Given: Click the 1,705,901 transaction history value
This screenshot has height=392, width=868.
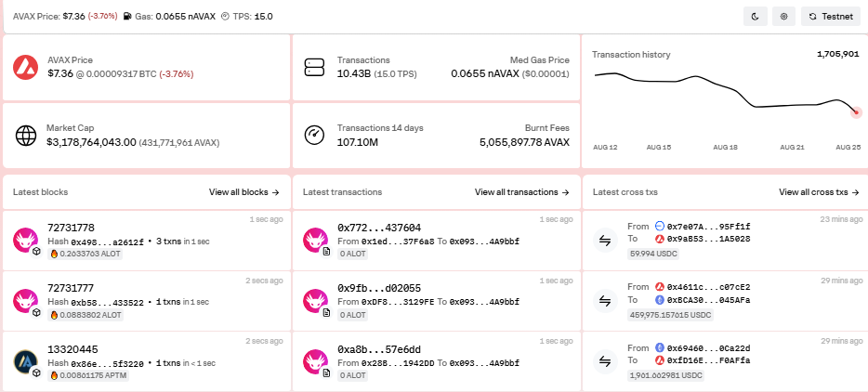Looking at the screenshot, I should point(838,54).
